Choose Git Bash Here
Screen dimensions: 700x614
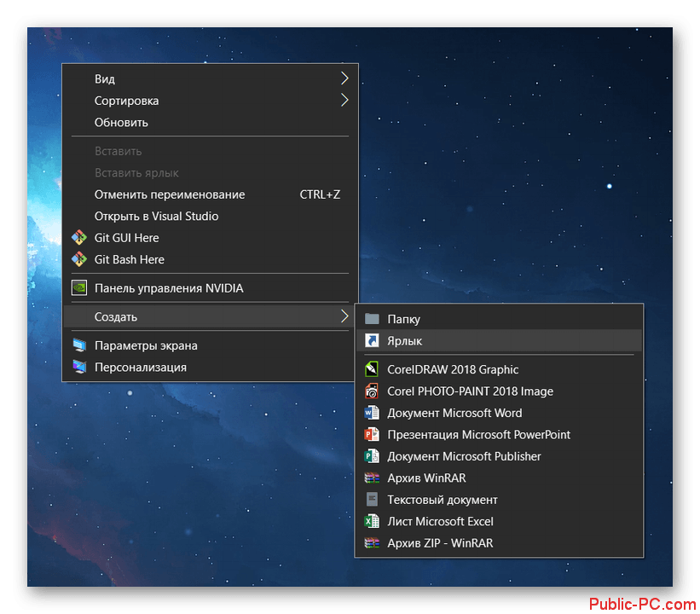coord(210,259)
